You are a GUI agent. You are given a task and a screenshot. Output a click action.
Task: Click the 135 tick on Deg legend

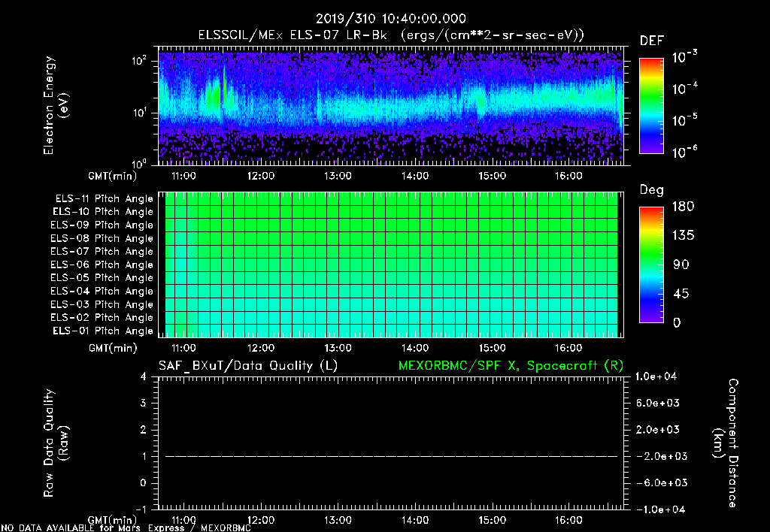[x=683, y=236]
